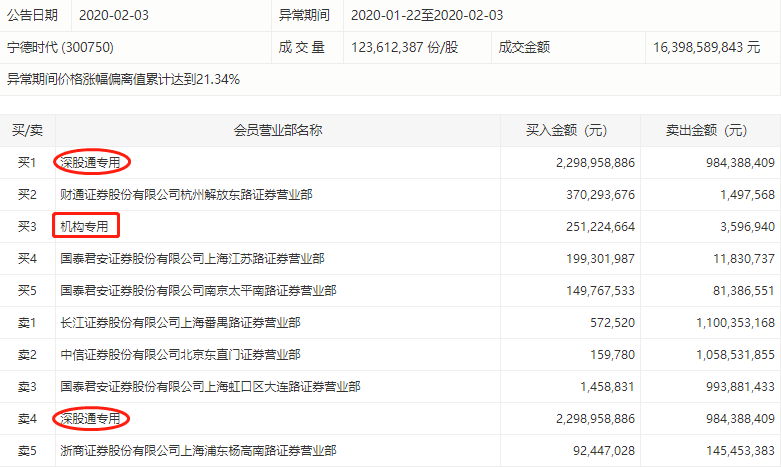Click the value 993,881,433
Viewport: 781px width, 468px height.
(x=740, y=387)
